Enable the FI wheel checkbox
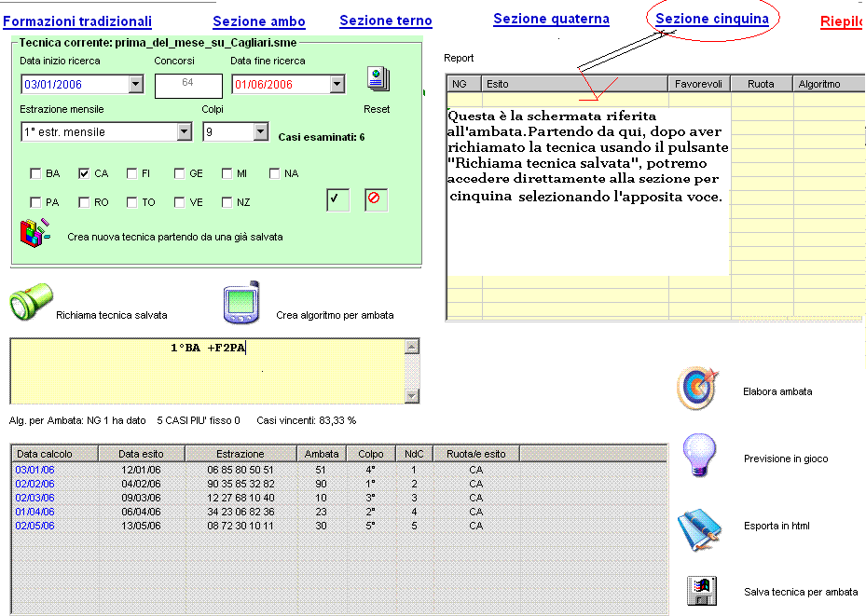This screenshot has width=866, height=616. pyautogui.click(x=131, y=174)
